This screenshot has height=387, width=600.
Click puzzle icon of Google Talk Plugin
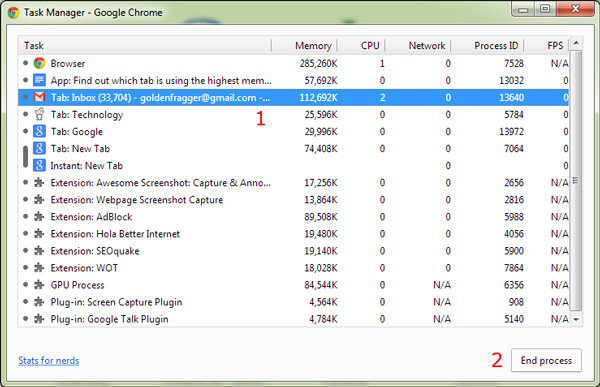click(x=39, y=319)
